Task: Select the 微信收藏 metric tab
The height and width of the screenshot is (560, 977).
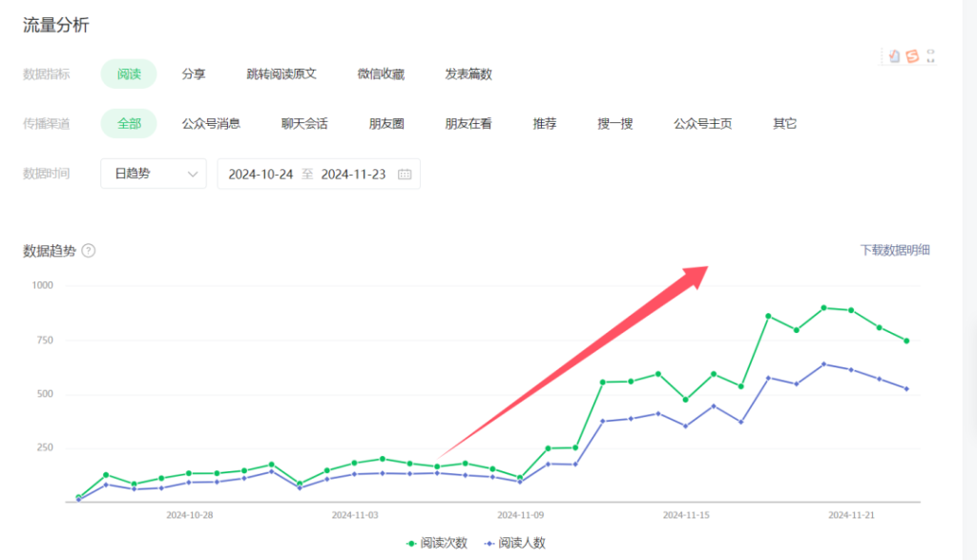Action: pos(381,73)
